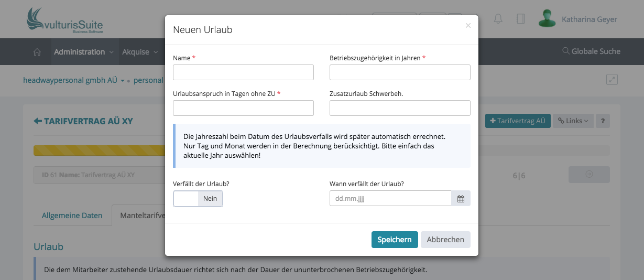Click the fullscreen expand icon
This screenshot has width=644, height=280.
tap(612, 79)
